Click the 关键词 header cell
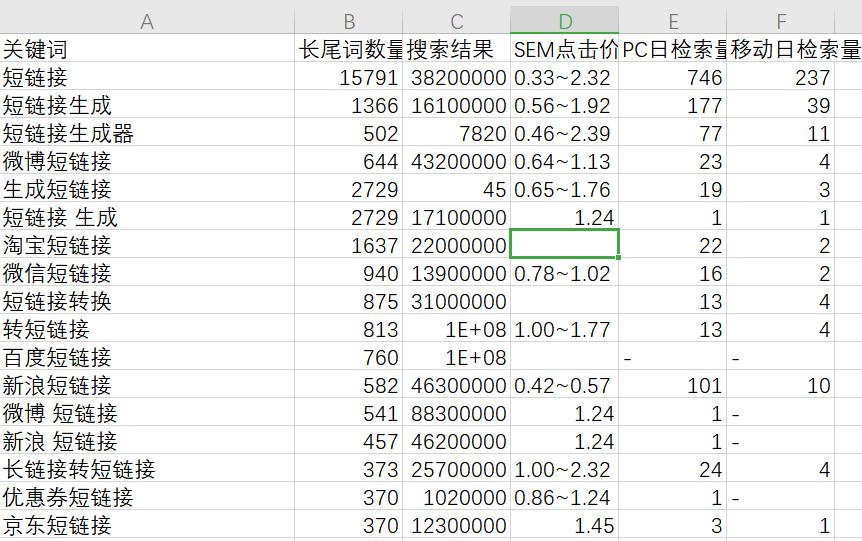The width and height of the screenshot is (862, 541). tap(147, 49)
